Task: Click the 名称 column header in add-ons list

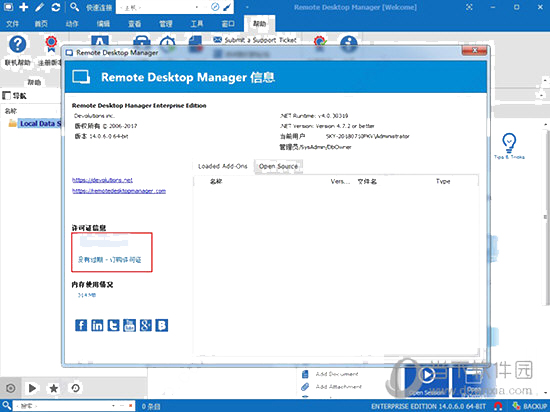Action: [216, 182]
